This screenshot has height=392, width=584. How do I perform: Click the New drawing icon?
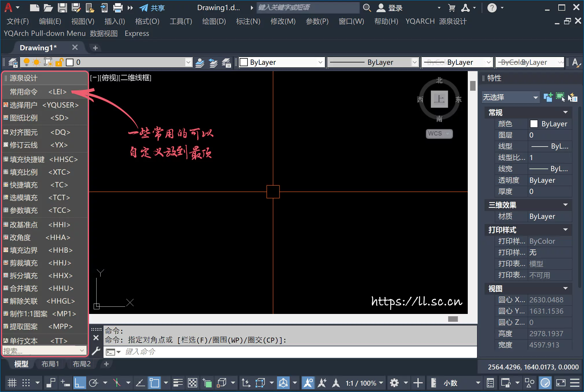[x=34, y=8]
